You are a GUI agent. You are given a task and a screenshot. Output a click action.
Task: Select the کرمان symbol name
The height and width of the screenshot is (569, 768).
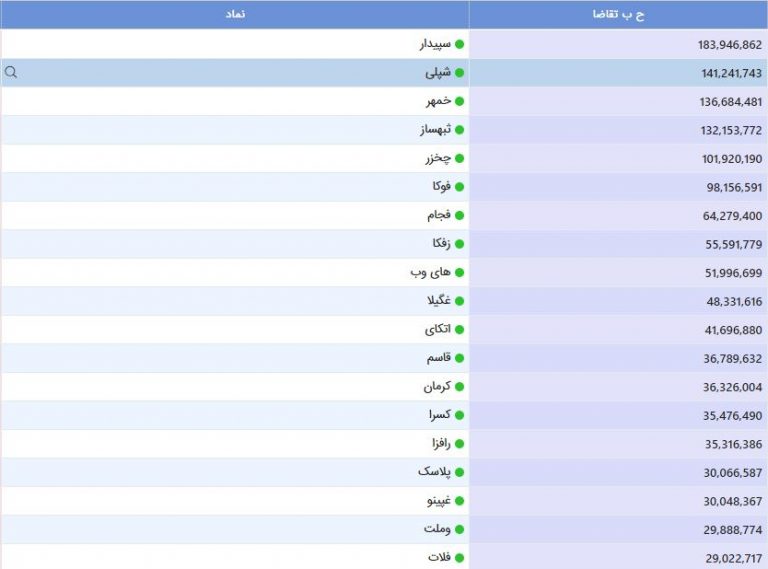click(x=437, y=386)
